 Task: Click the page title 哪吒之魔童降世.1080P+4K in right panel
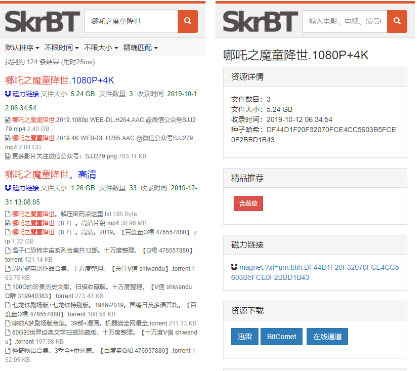point(296,55)
